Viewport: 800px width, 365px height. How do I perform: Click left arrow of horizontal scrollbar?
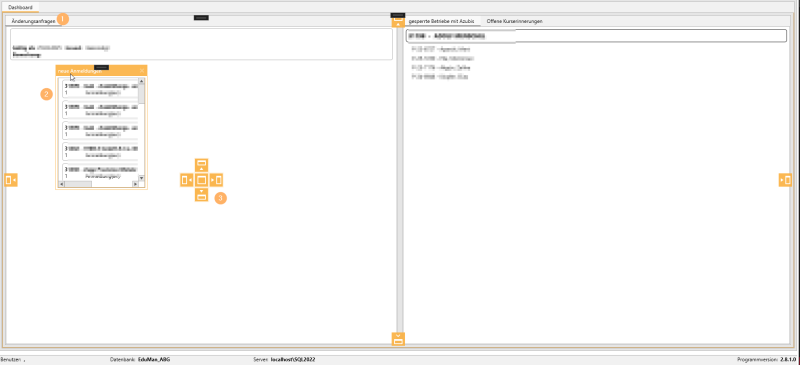pyautogui.click(x=62, y=184)
